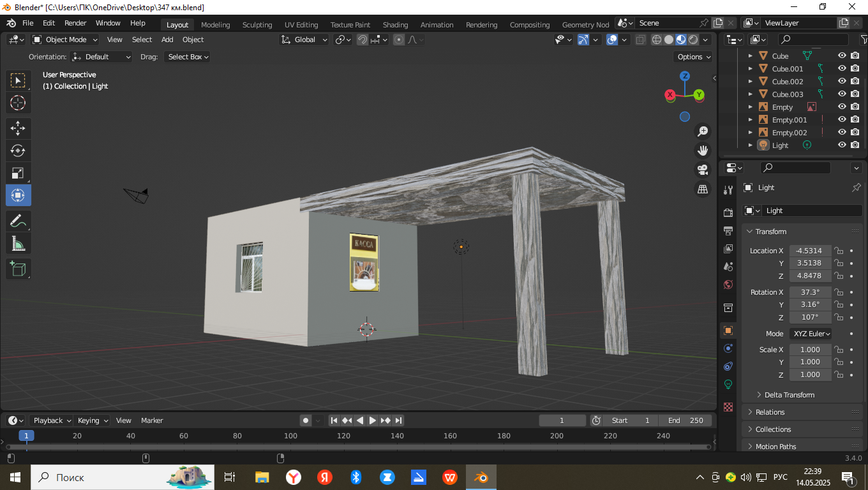This screenshot has width=868, height=490.
Task: Toggle camera view in the viewport
Action: point(703,170)
